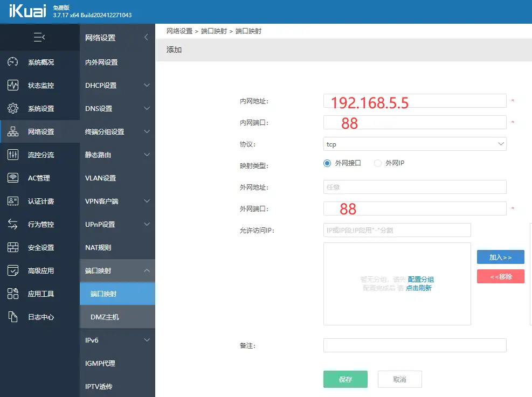Viewport: 532px width, 397px height.
Task: Expand the IPv6 submenu
Action: pos(118,340)
